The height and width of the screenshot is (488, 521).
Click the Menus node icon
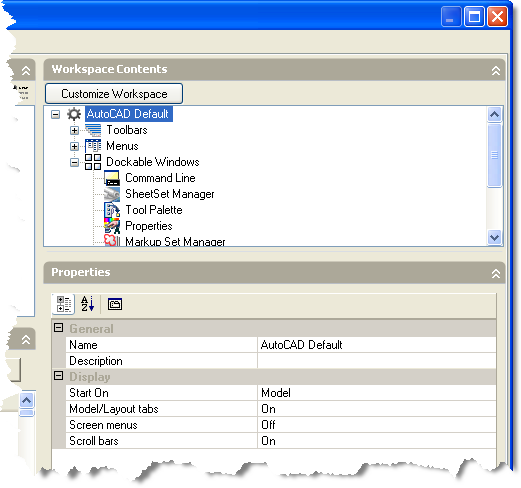[93, 146]
